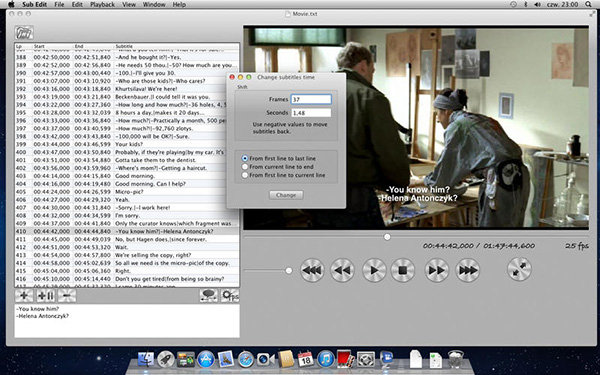Click the speech bubble subtitle icon
The height and width of the screenshot is (375, 600).
(209, 295)
